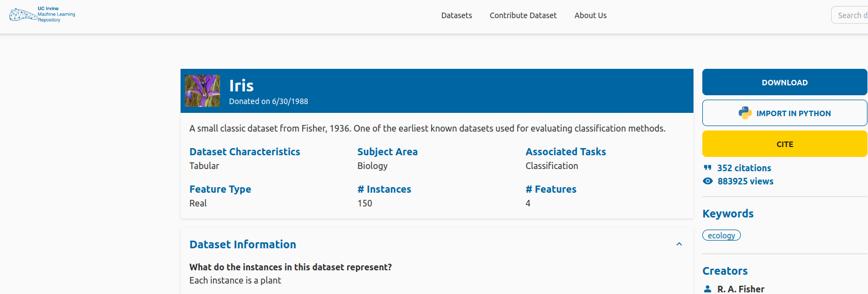Image resolution: width=868 pixels, height=294 pixels.
Task: Click into the search datasets field
Action: (x=850, y=15)
